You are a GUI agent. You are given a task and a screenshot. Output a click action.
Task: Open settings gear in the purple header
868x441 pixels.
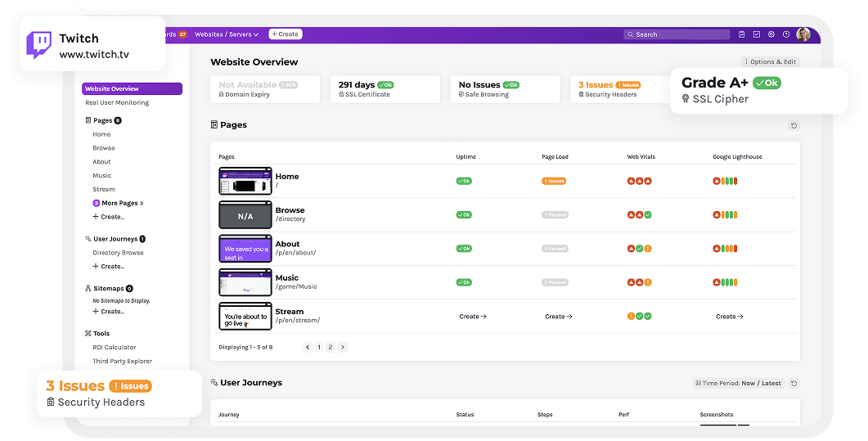click(771, 34)
